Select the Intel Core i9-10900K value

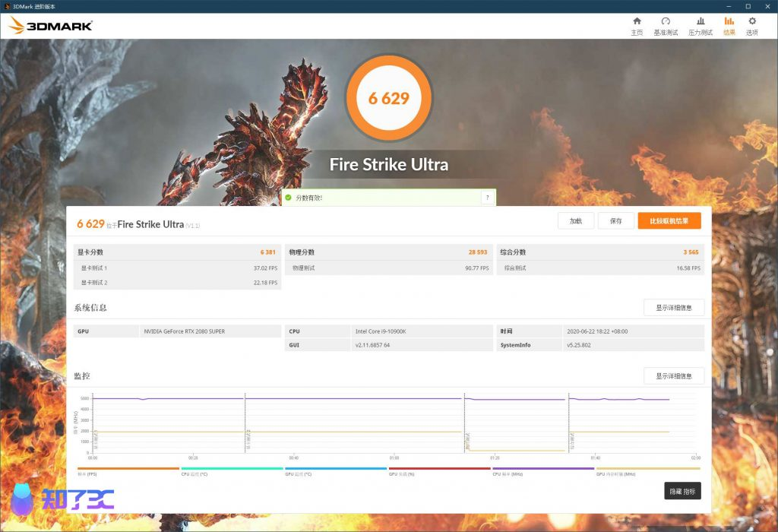[381, 331]
